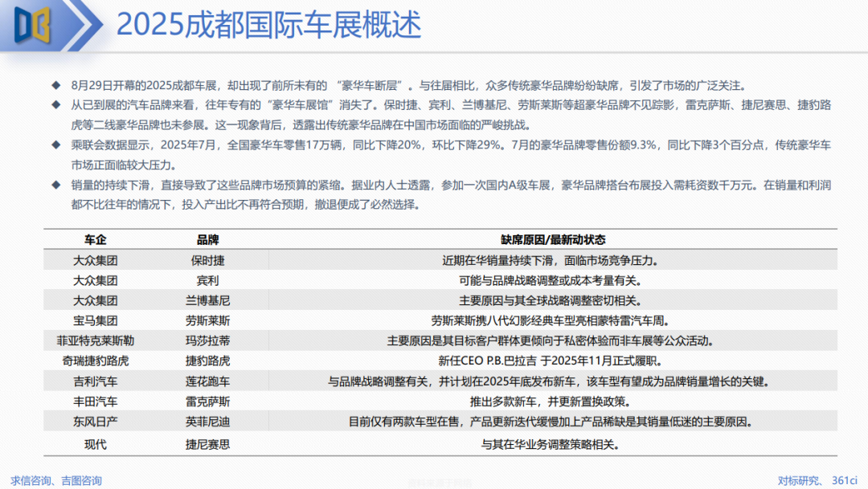Click the '丰田汽车' company cell
The image size is (868, 489).
coord(95,401)
